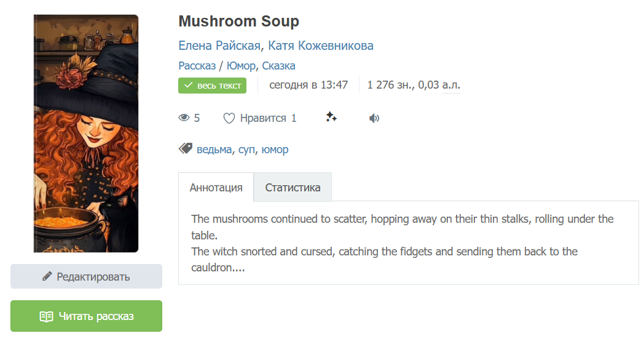Click the tag label icon
This screenshot has height=344, width=644.
[x=185, y=149]
